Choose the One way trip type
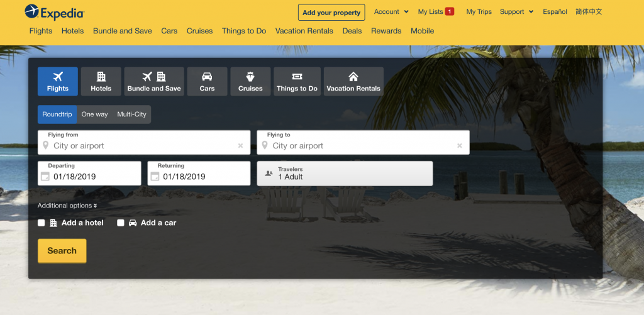Screen dimensions: 644x315 click(94, 114)
